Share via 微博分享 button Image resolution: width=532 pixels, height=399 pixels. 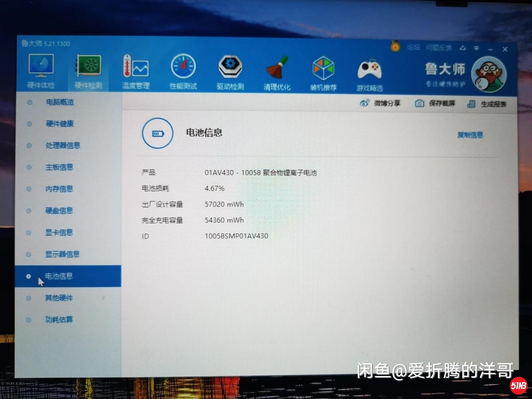(380, 103)
